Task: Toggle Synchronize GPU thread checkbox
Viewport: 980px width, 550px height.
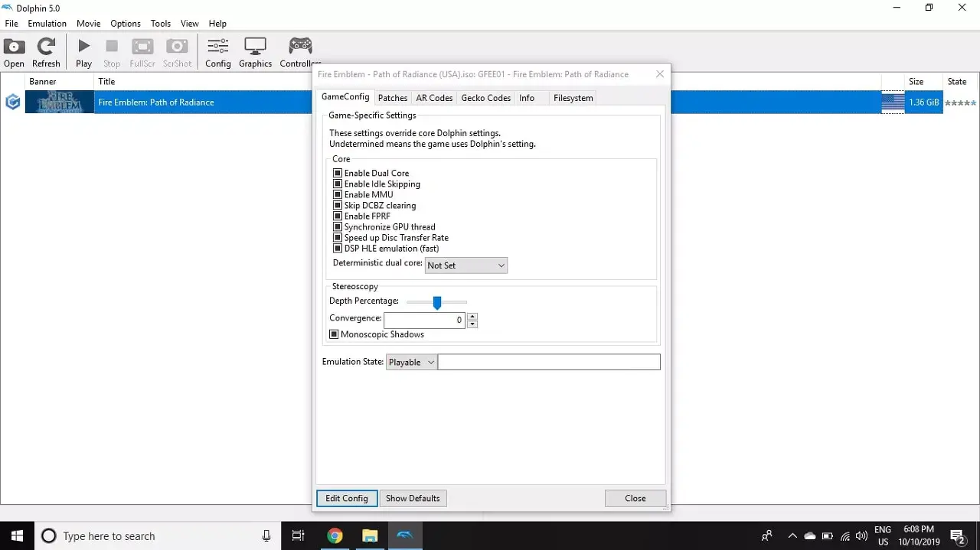Action: (338, 226)
